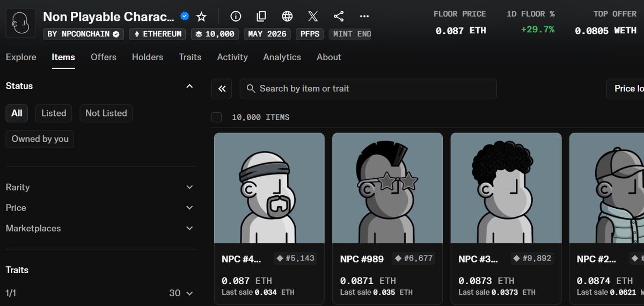Click the Non Playable Characters collection title
644x306 pixels.
point(109,17)
